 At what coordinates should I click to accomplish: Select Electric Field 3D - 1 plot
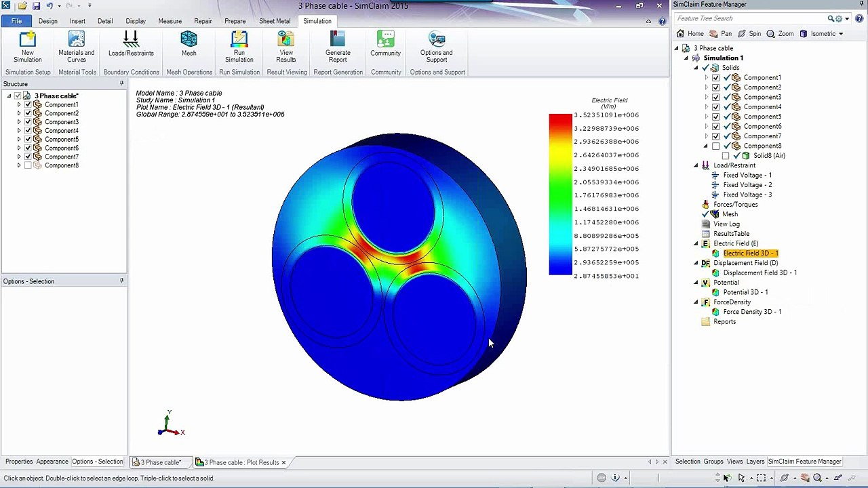pyautogui.click(x=750, y=253)
